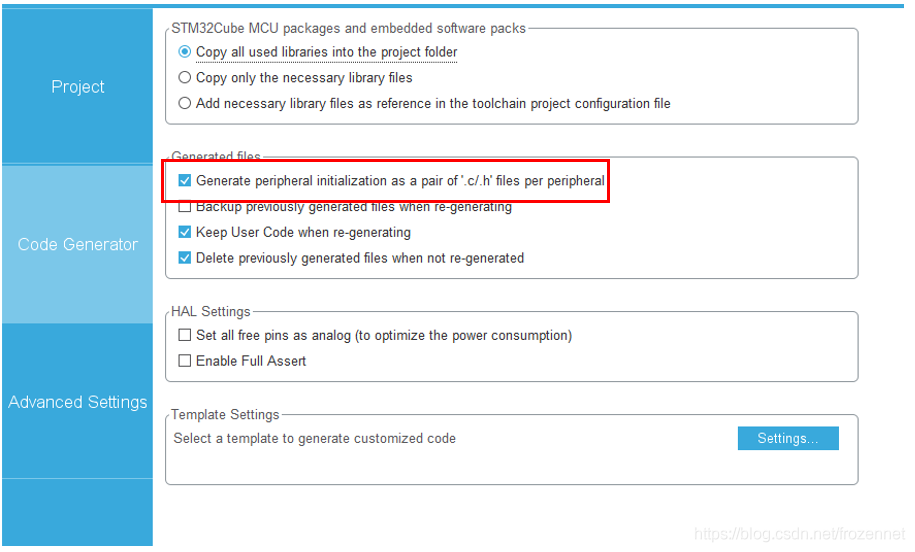Enable 'Set all free pins as analog'

pos(184,335)
